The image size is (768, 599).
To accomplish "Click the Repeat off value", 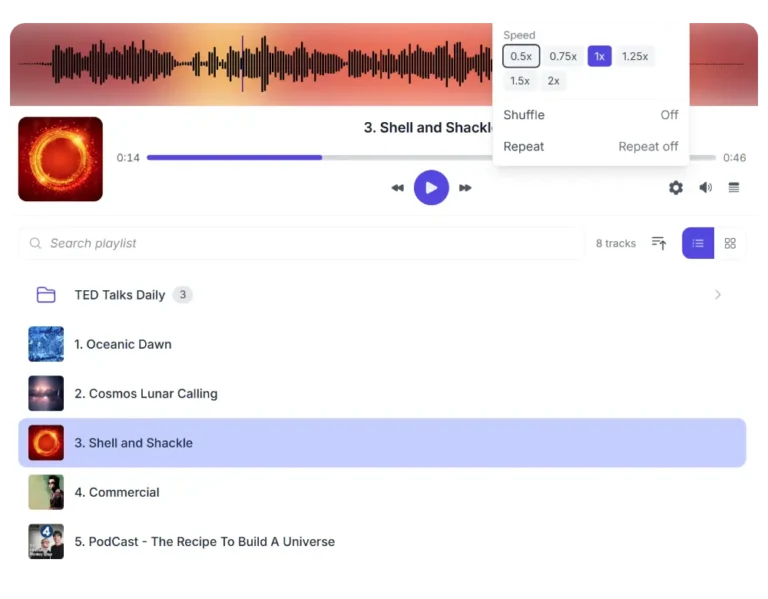I will pos(648,146).
